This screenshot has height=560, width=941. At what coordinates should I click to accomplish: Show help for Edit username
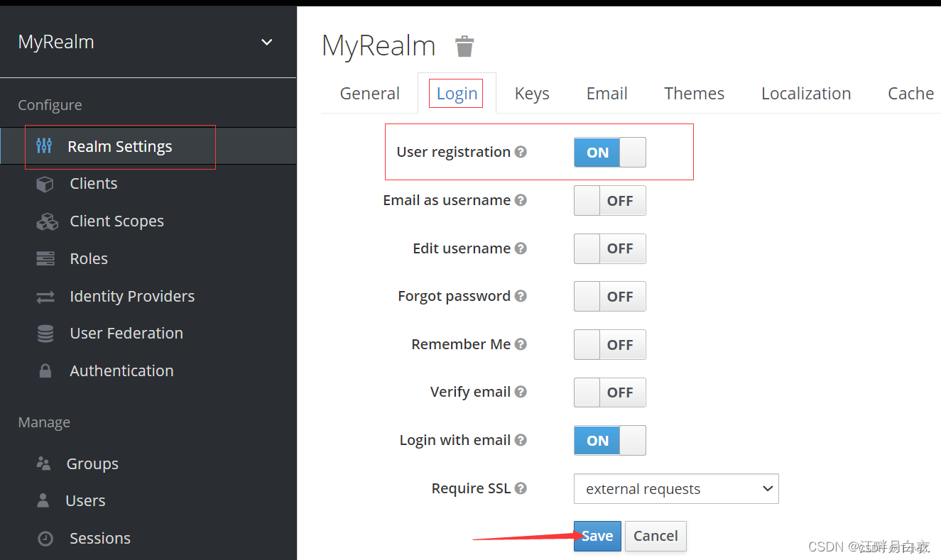click(x=521, y=248)
